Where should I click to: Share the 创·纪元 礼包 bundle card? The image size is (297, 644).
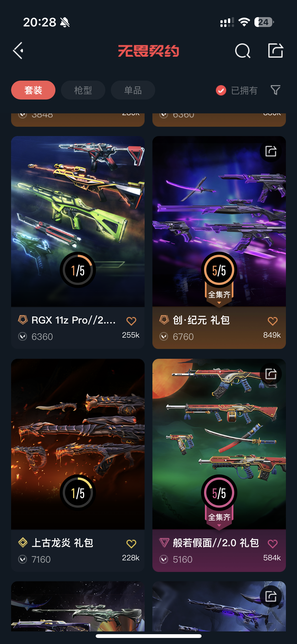(271, 151)
